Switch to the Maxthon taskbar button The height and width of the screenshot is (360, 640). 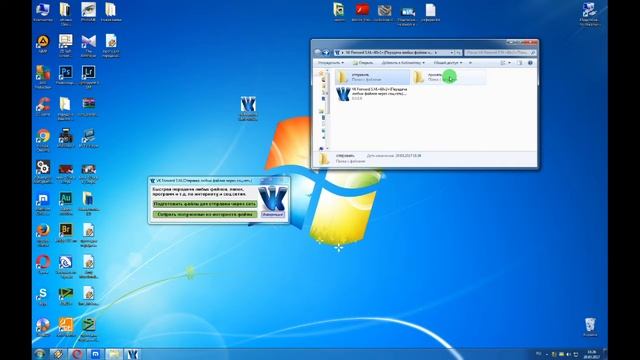95,354
